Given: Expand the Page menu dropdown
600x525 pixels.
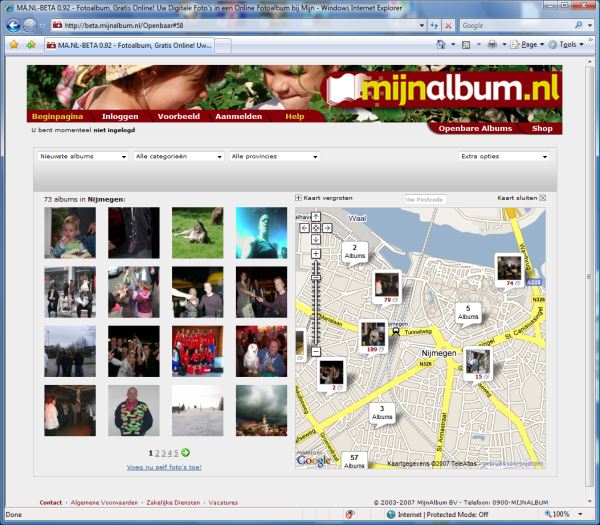Looking at the screenshot, I should click(x=542, y=45).
